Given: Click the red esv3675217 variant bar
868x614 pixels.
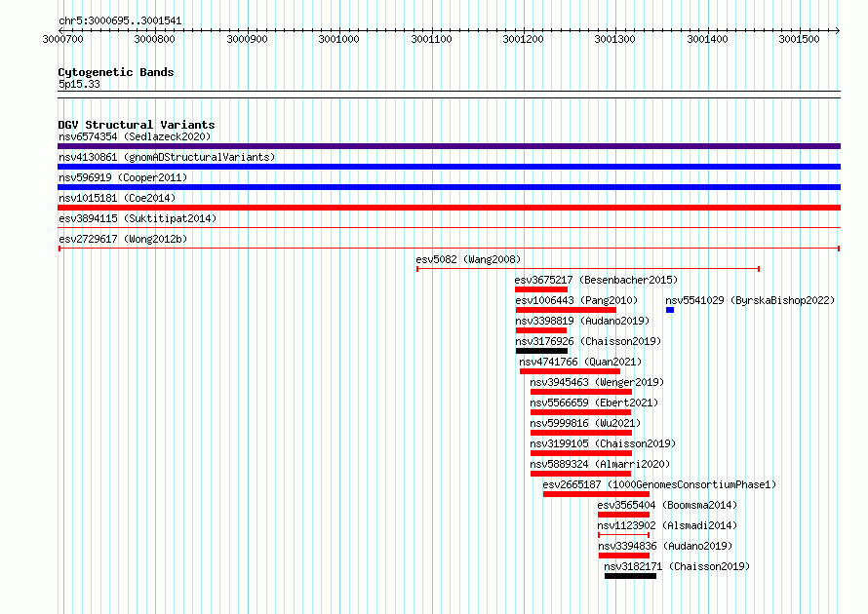Looking at the screenshot, I should 541,289.
